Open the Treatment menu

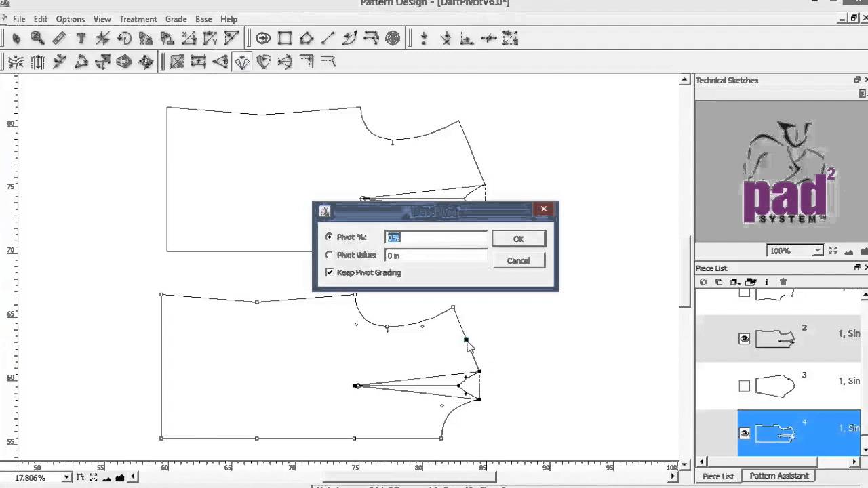[x=138, y=19]
